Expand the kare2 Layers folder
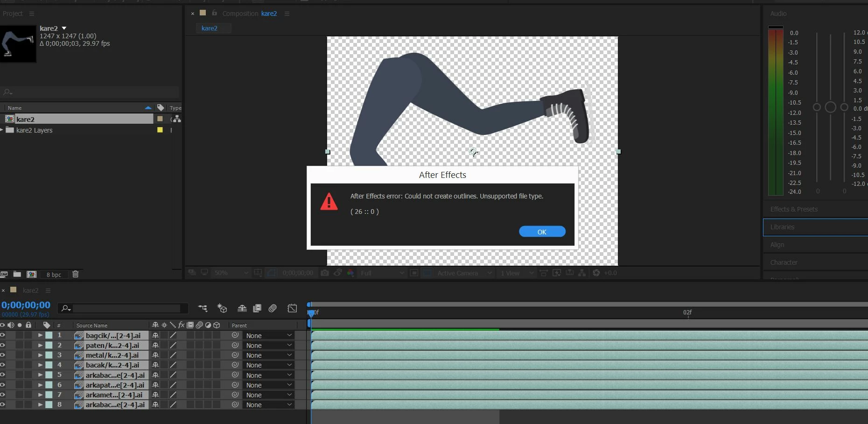868x424 pixels. click(2, 130)
